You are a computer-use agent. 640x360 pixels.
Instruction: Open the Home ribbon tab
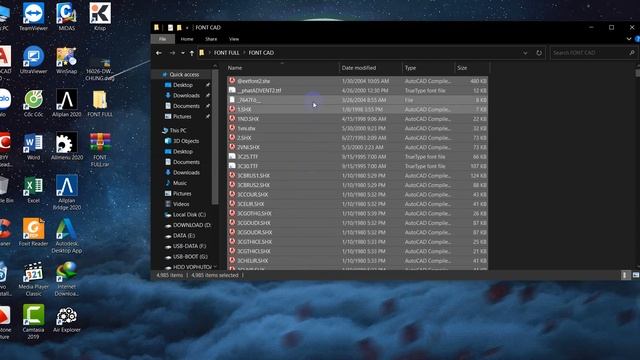tap(187, 39)
